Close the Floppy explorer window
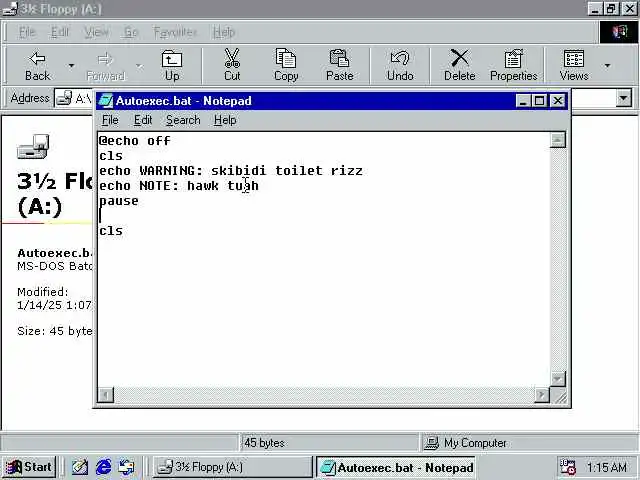The image size is (640, 480). coord(629,9)
